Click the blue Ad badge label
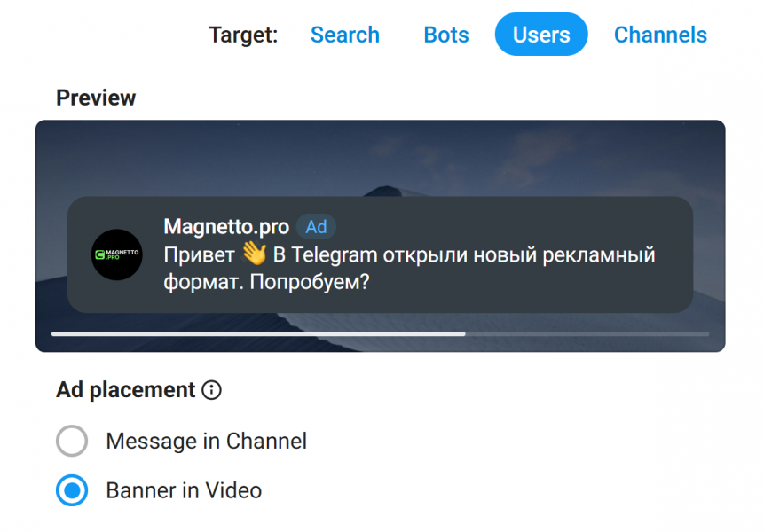Image resolution: width=764 pixels, height=532 pixels. click(316, 227)
